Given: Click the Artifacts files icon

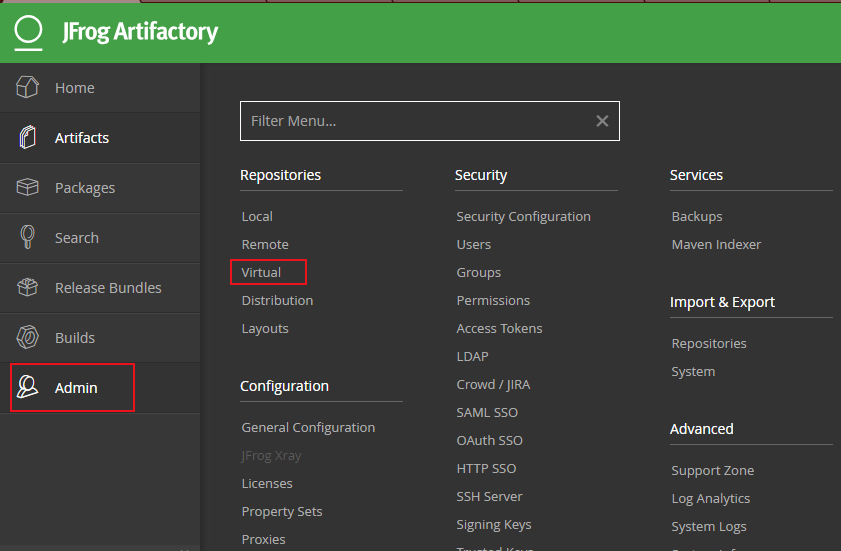Looking at the screenshot, I should (27, 137).
